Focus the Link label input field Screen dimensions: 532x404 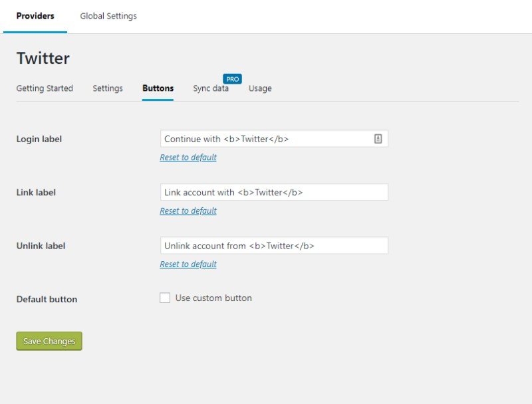274,192
